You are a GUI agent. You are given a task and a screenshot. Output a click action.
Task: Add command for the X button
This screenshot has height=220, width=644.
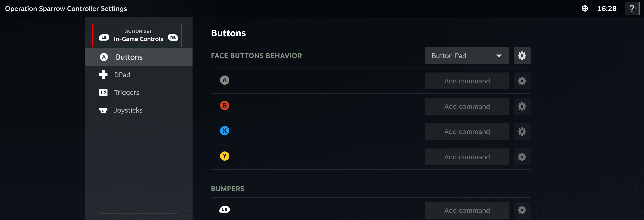click(467, 132)
